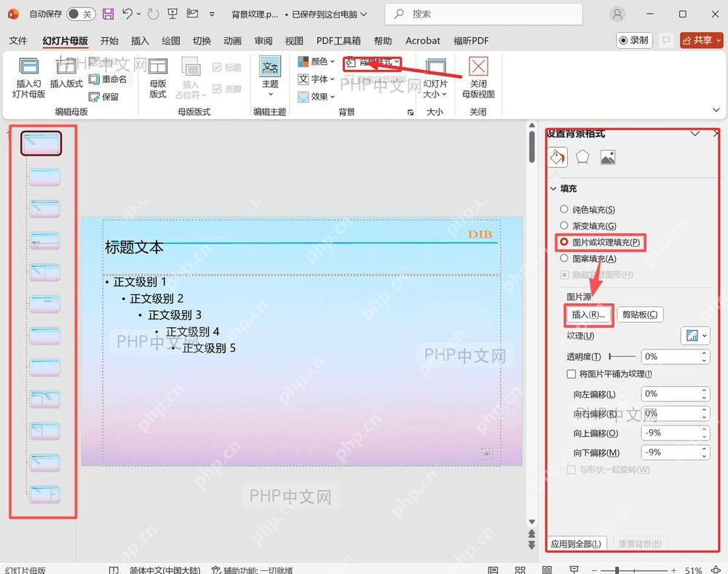Select Fill & Line paint bucket tab icon
The width and height of the screenshot is (728, 574).
point(558,157)
